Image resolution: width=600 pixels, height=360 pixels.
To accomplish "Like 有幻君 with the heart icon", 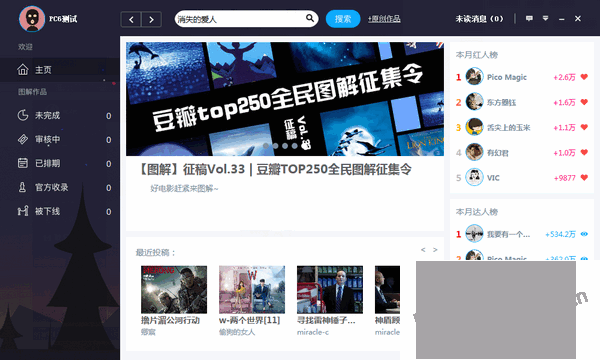I will click(x=584, y=152).
